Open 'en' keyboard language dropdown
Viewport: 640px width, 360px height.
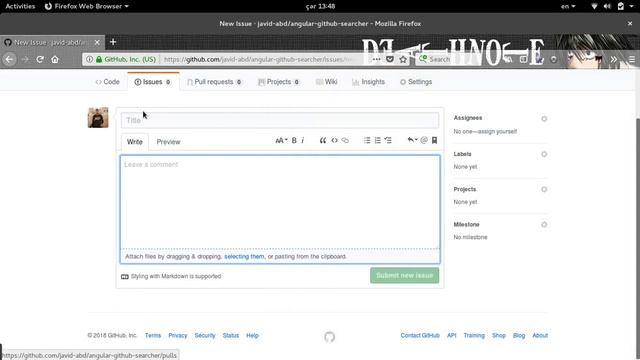pos(568,6)
